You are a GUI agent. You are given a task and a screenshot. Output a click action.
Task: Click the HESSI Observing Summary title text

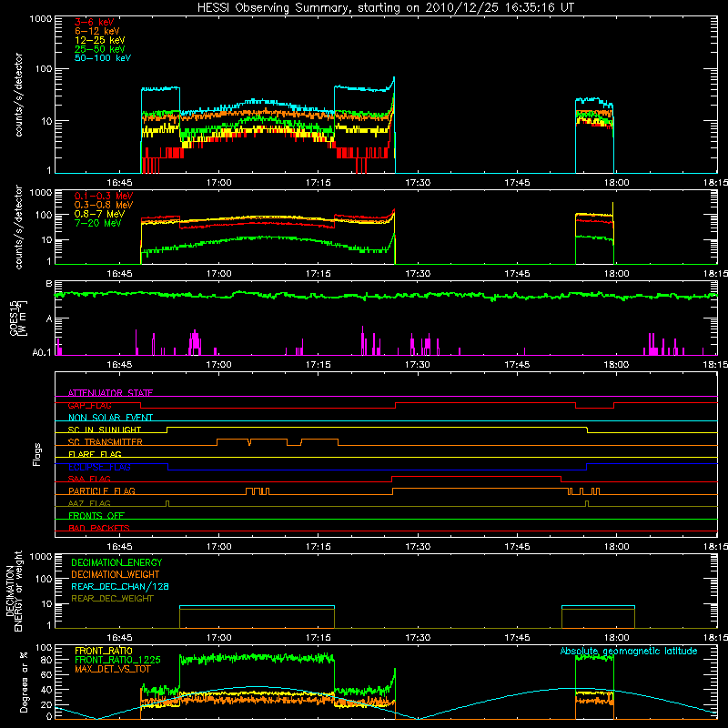pyautogui.click(x=385, y=8)
